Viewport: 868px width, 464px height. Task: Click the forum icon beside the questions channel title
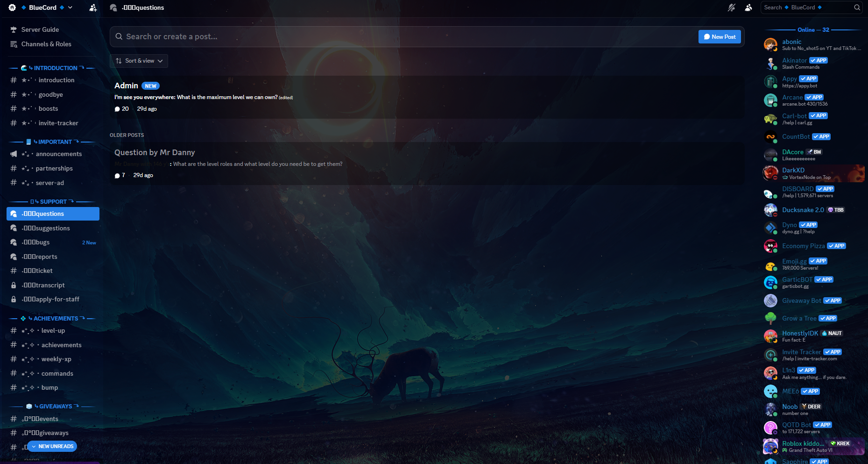click(113, 7)
